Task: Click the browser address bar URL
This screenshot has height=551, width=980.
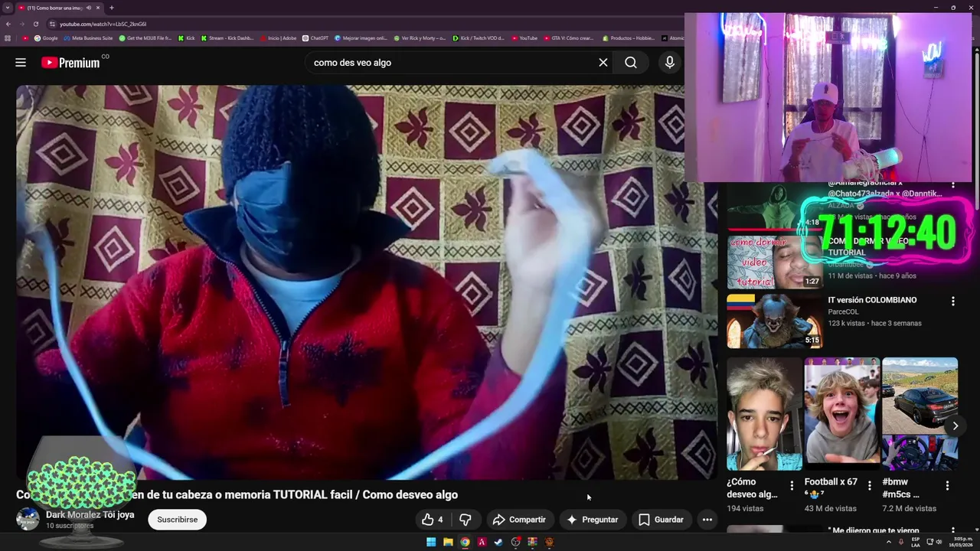Action: click(103, 24)
